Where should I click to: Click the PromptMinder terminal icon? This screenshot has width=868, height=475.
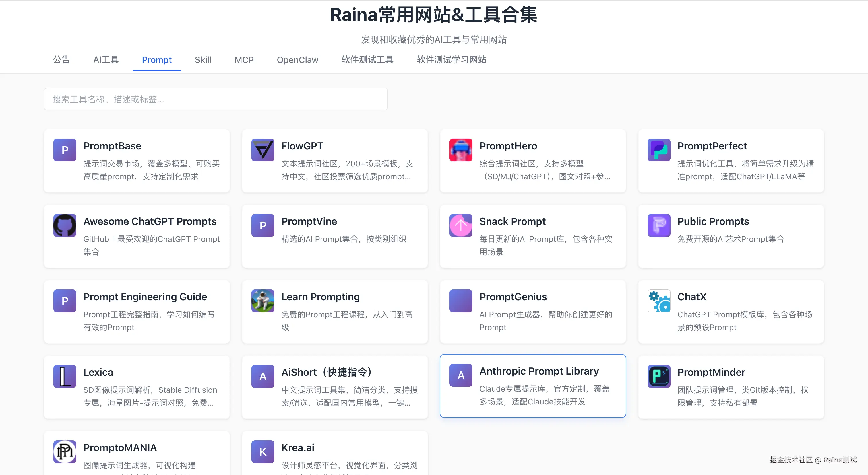click(659, 376)
